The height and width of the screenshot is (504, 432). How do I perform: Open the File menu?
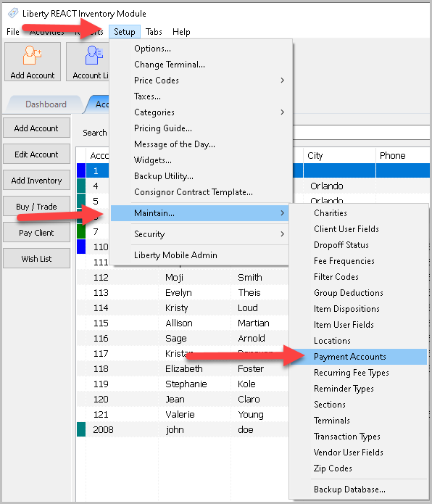[x=13, y=32]
